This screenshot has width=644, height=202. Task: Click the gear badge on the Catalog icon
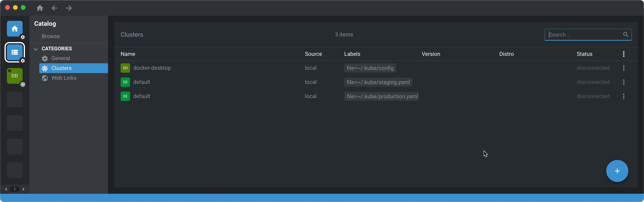23,61
